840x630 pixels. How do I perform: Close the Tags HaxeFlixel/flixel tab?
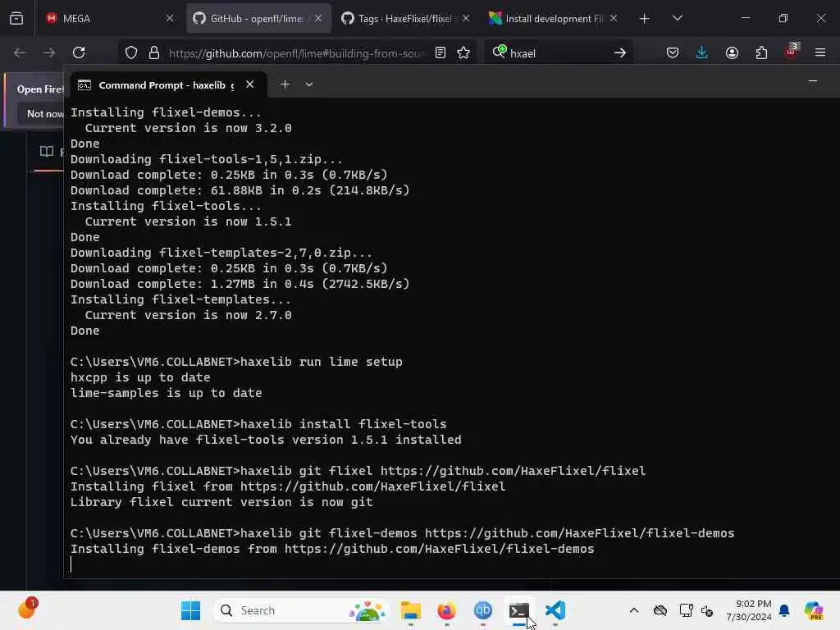466,19
